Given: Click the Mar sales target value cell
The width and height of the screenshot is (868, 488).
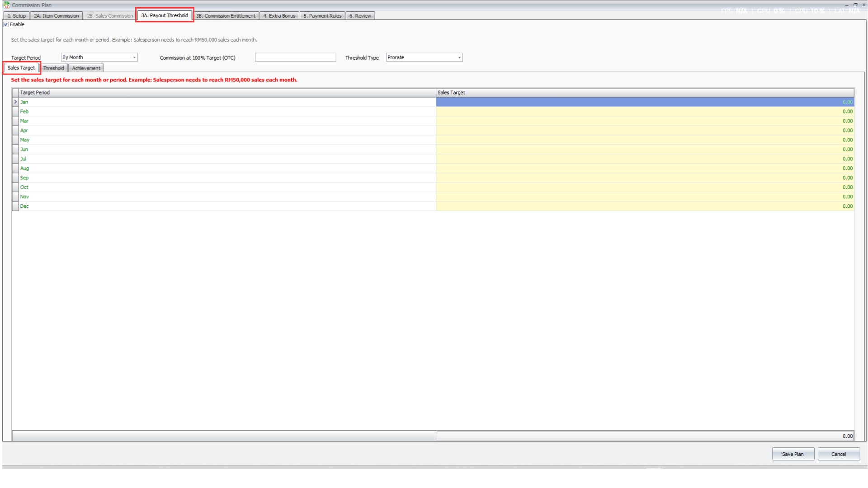Looking at the screenshot, I should 645,121.
